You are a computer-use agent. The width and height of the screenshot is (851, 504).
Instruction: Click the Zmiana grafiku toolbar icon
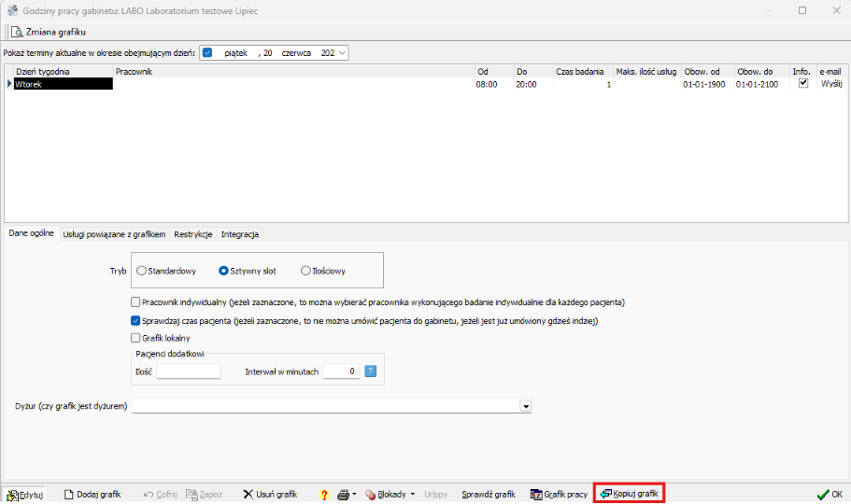tap(18, 32)
